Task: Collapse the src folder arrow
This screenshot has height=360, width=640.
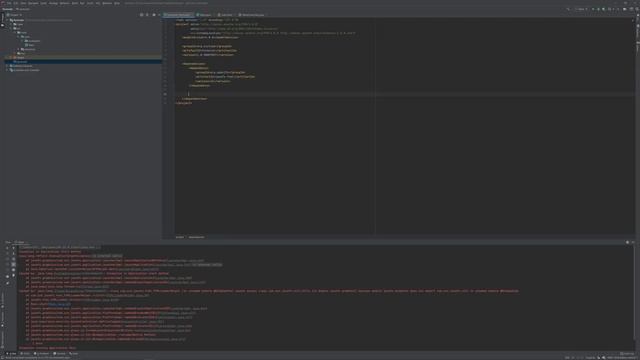Action: [11, 28]
